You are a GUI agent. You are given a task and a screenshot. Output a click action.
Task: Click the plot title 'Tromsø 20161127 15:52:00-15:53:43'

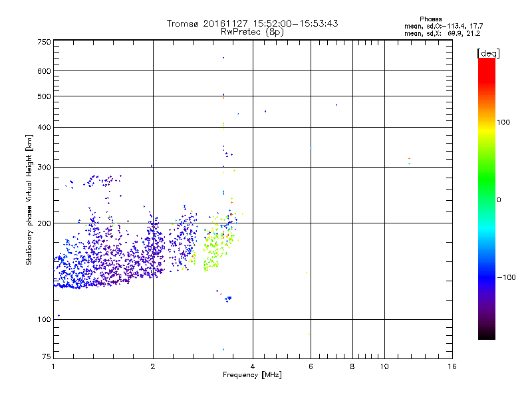pyautogui.click(x=252, y=23)
